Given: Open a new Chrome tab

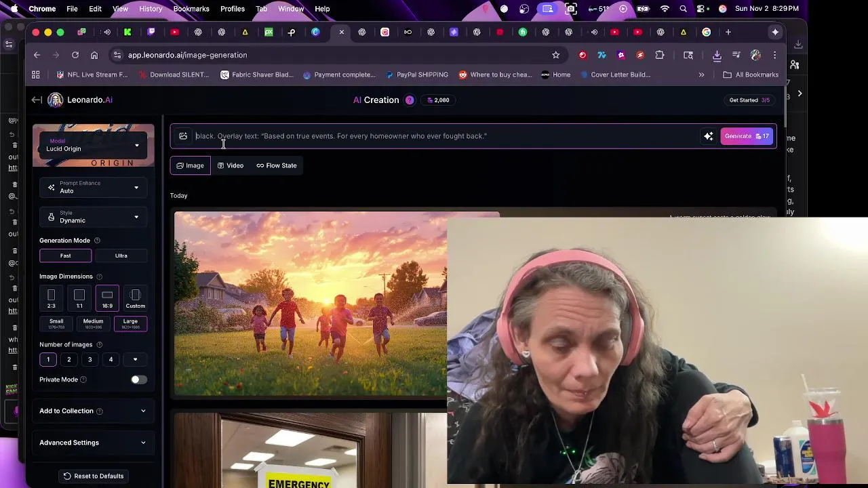Looking at the screenshot, I should tap(728, 32).
